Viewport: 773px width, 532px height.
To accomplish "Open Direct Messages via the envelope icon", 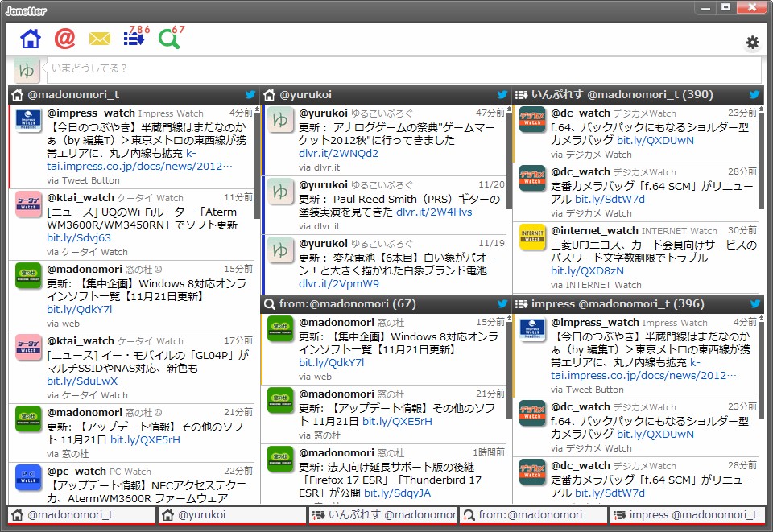I will 99,38.
